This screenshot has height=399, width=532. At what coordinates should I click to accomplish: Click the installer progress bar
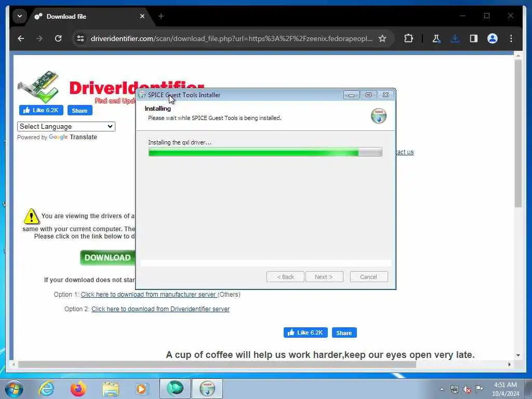[x=265, y=152]
